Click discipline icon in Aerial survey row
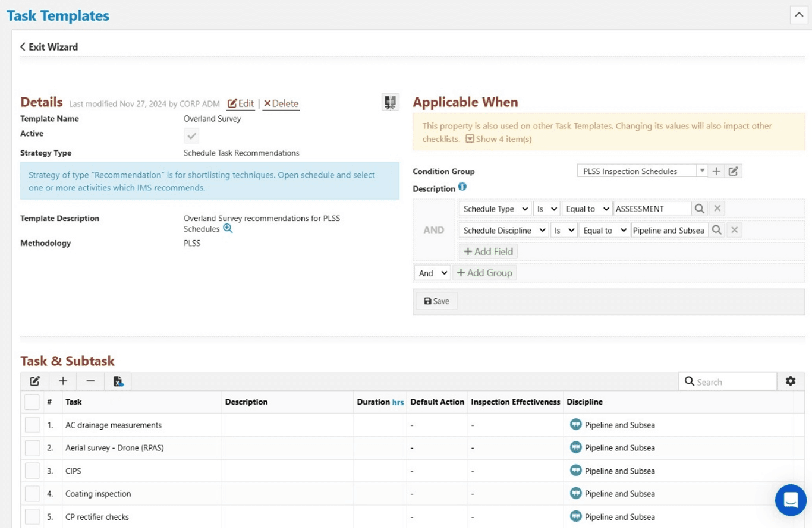 [x=576, y=447]
